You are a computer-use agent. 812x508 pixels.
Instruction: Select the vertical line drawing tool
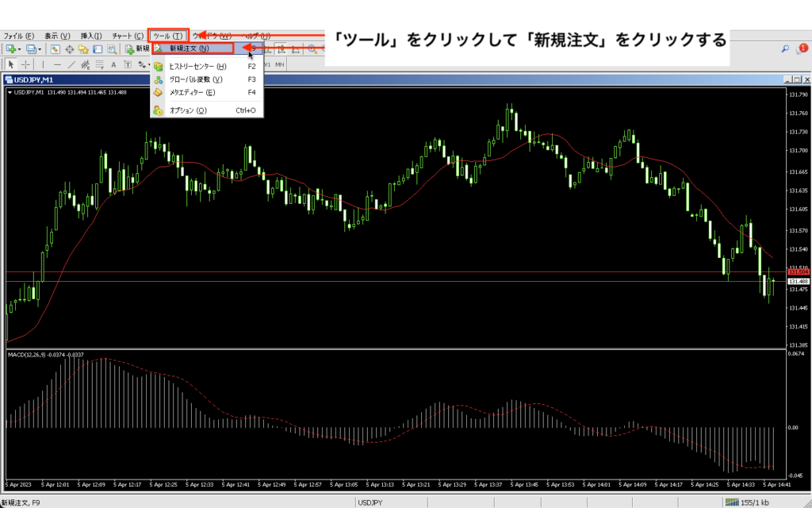point(43,65)
